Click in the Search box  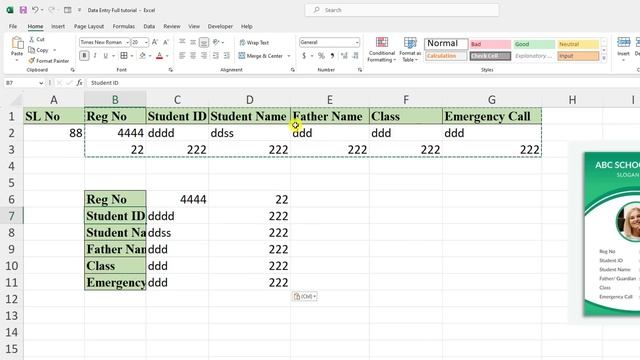pyautogui.click(x=402, y=10)
